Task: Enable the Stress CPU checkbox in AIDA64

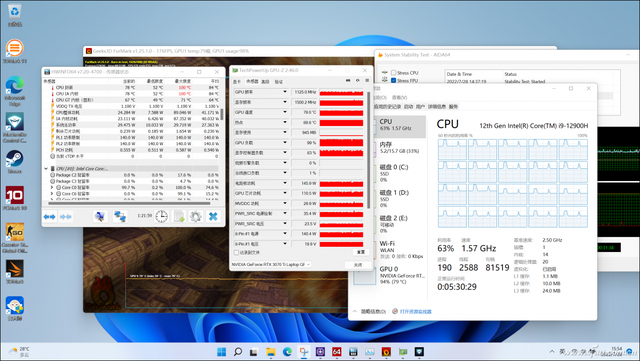Action: click(393, 73)
